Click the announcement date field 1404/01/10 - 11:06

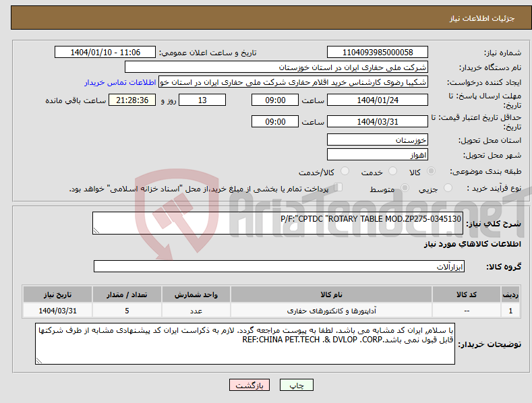pyautogui.click(x=105, y=53)
